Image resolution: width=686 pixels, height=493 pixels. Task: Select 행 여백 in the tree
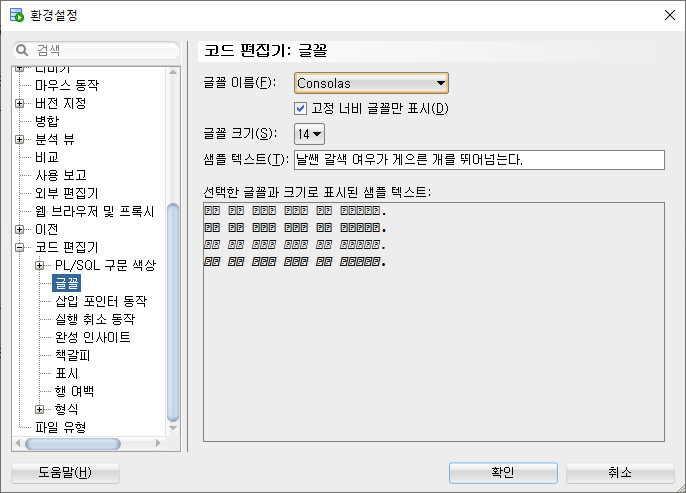[74, 391]
